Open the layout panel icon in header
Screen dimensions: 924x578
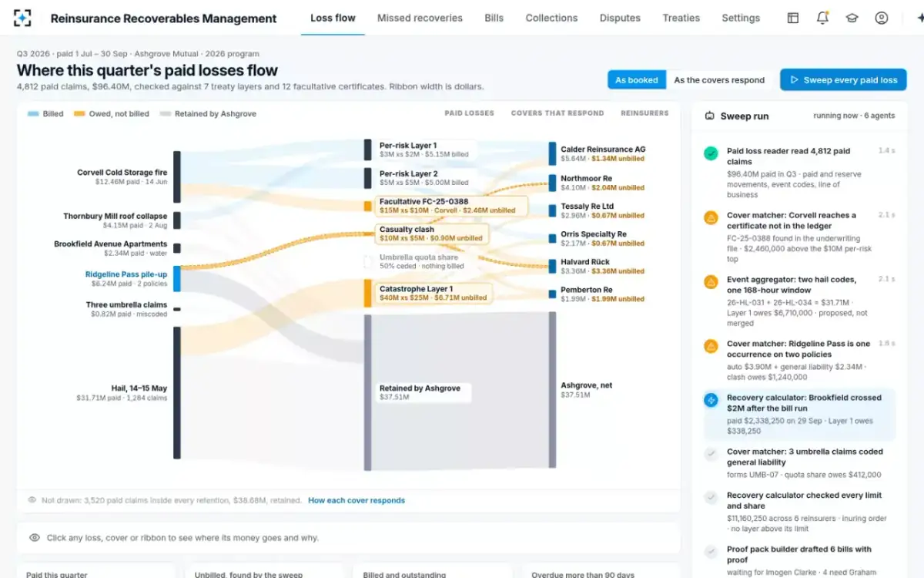pyautogui.click(x=793, y=18)
